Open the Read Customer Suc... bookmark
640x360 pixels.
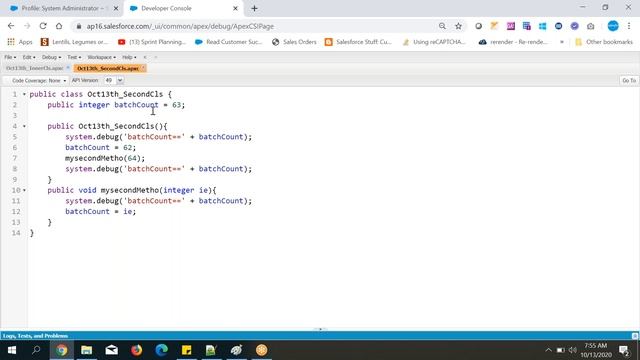click(228, 42)
